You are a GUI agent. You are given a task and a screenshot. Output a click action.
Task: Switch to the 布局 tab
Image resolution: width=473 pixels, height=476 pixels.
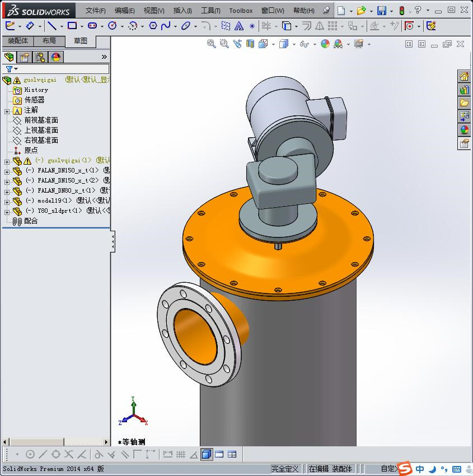49,41
